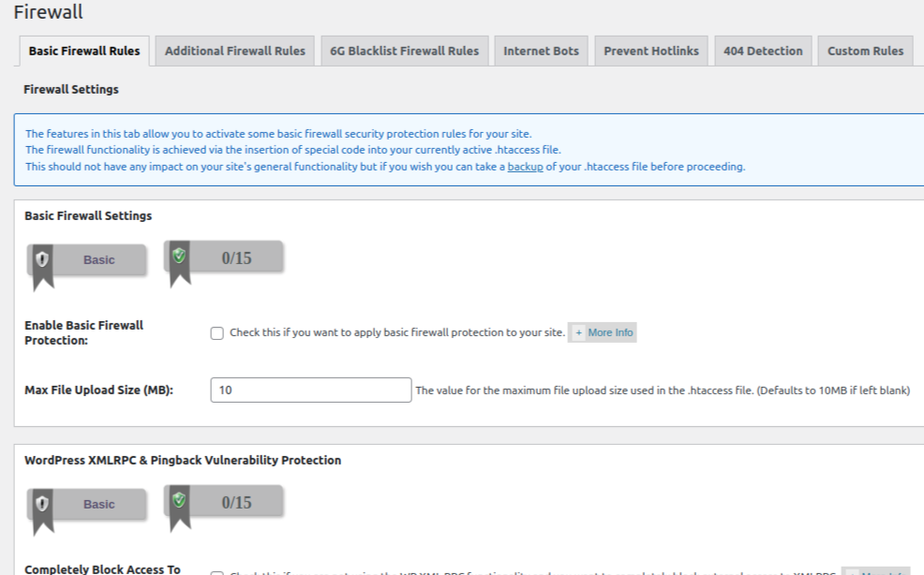Click green shield icon in Basic Firewall Settings score
Viewport: 924px width, 575px height.
pos(179,256)
